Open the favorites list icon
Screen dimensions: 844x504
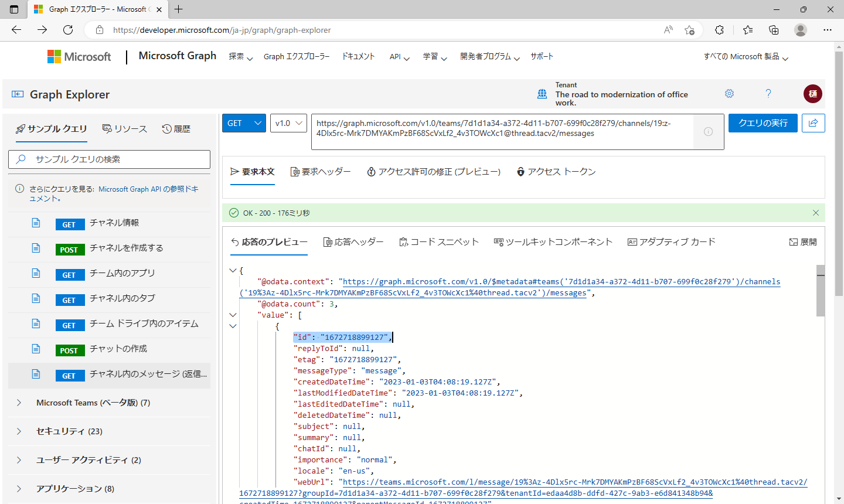748,30
